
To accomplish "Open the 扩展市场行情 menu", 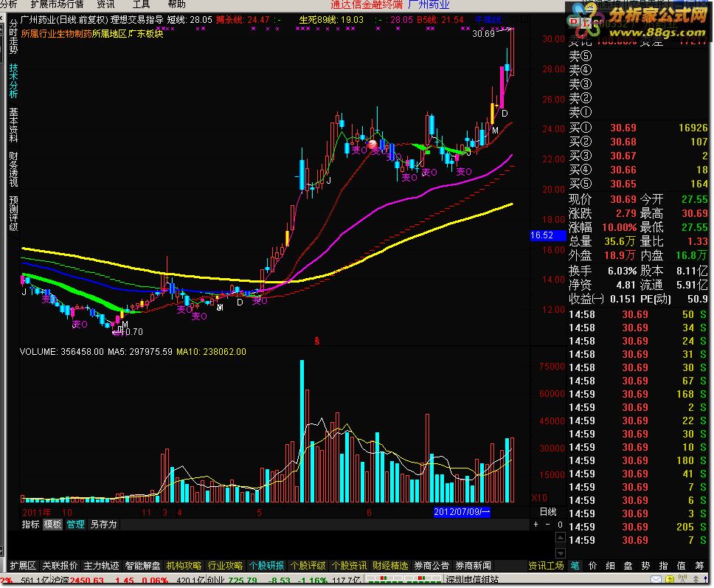I will (x=57, y=4).
